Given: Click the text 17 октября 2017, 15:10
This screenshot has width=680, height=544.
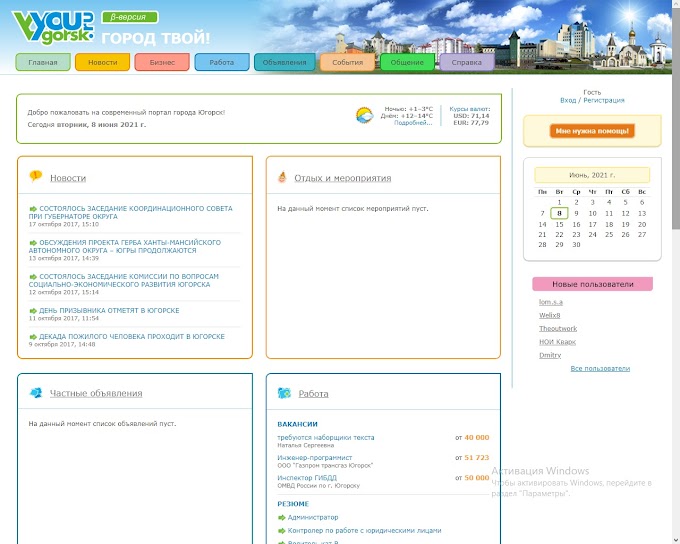Looking at the screenshot, I should point(64,224).
